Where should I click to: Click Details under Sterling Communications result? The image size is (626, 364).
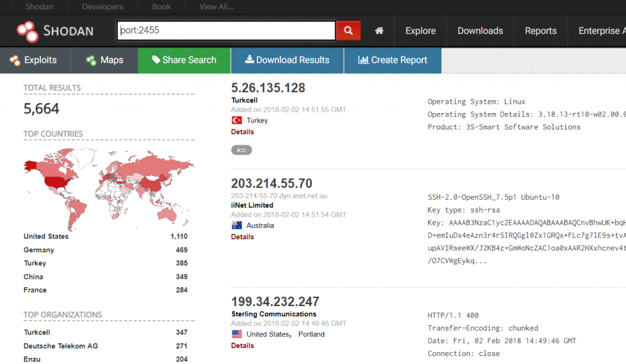242,345
